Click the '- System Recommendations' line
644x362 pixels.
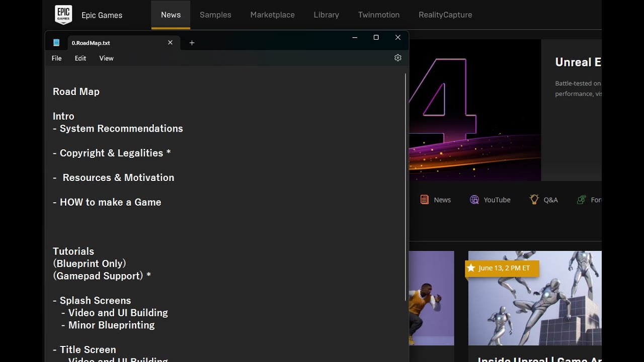pyautogui.click(x=118, y=128)
